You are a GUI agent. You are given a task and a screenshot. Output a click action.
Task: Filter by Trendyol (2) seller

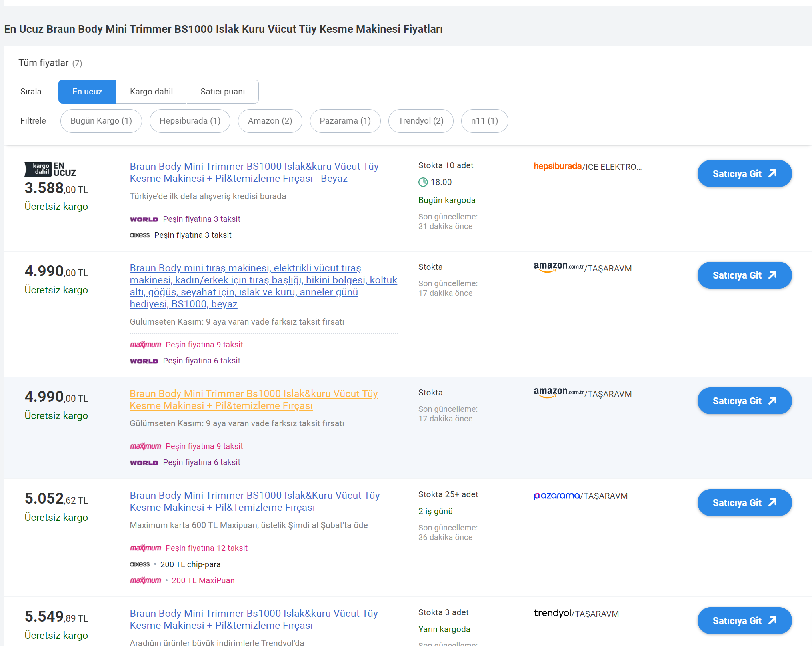click(x=421, y=121)
